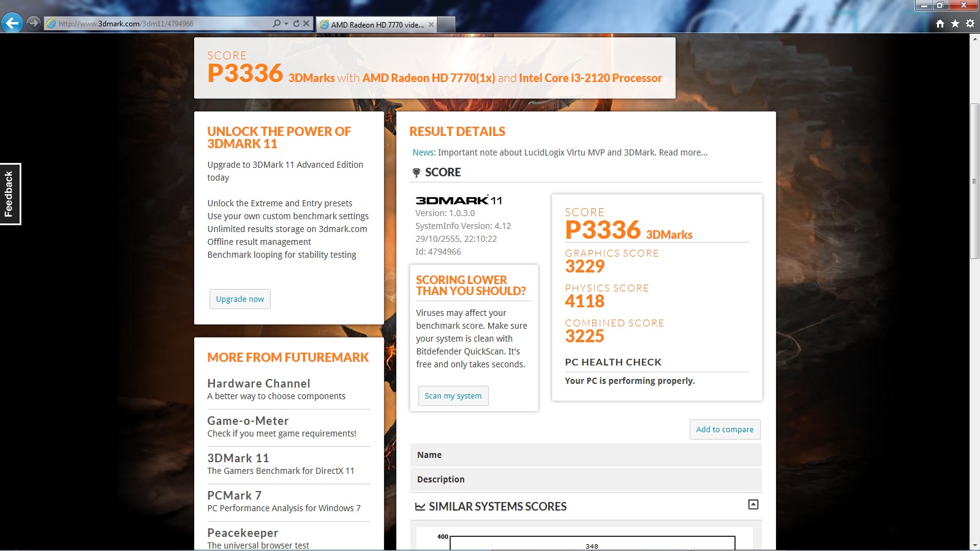Click the SCORING LOWER THAN YOU SHOULD? heading
The image size is (980, 551).
(471, 285)
